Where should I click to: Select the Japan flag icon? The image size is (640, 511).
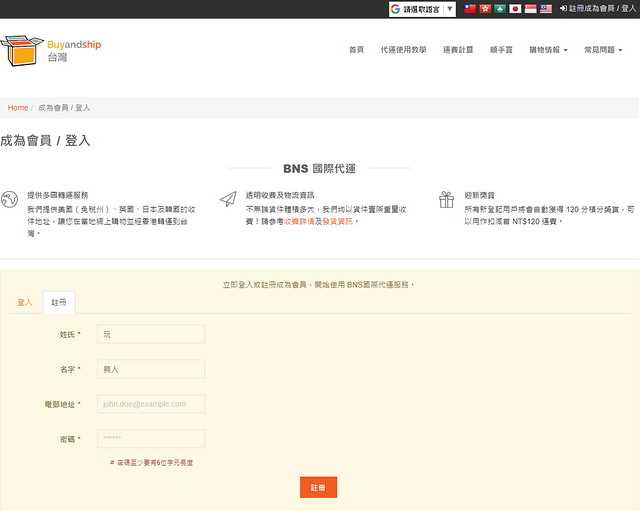coord(515,9)
